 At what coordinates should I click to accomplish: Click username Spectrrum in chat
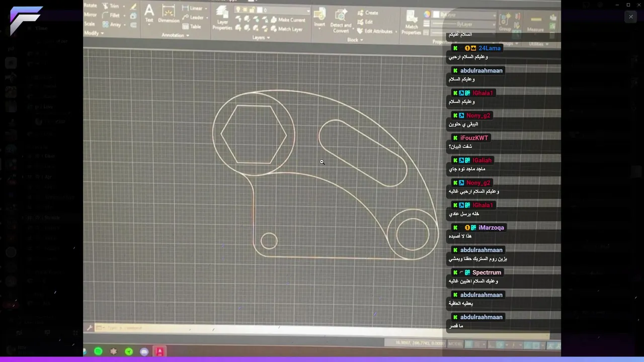coord(487,273)
